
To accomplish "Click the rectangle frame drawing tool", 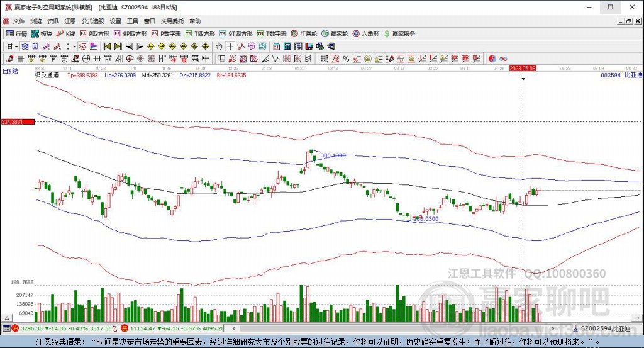I will pos(221,59).
